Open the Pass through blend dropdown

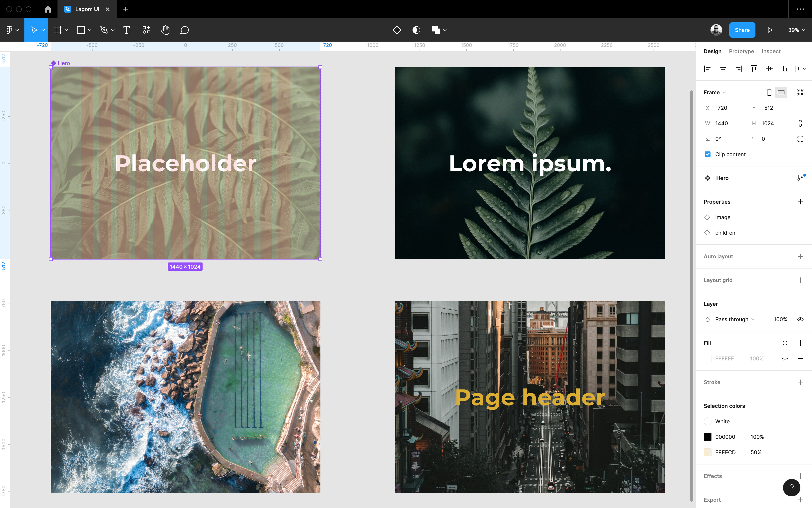[x=734, y=319]
